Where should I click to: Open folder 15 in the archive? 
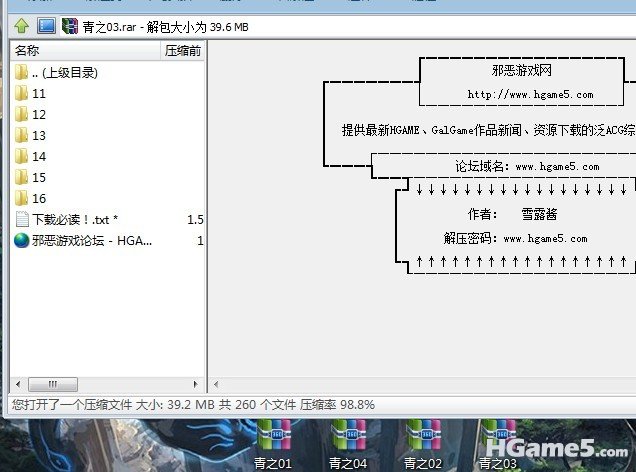pyautogui.click(x=38, y=177)
